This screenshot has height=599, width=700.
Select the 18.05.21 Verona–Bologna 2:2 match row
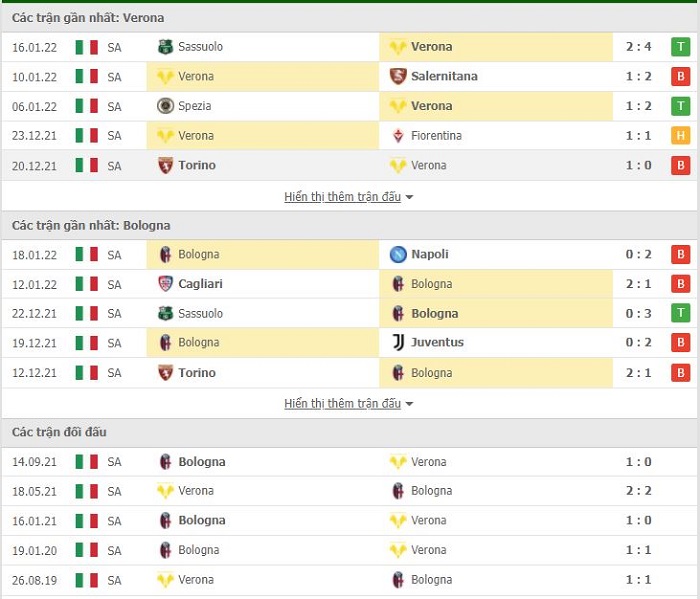click(x=350, y=491)
